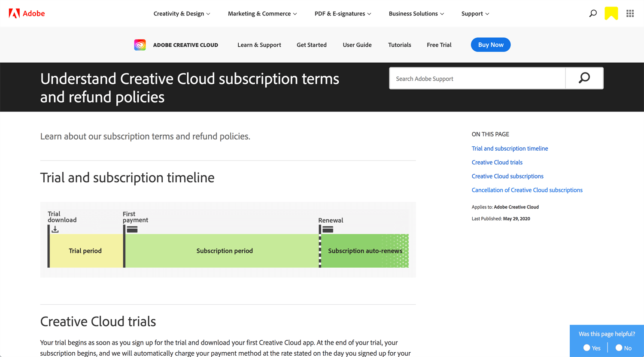Click the Creative Cloud trials section heading
Viewport: 644px width, 357px height.
98,321
